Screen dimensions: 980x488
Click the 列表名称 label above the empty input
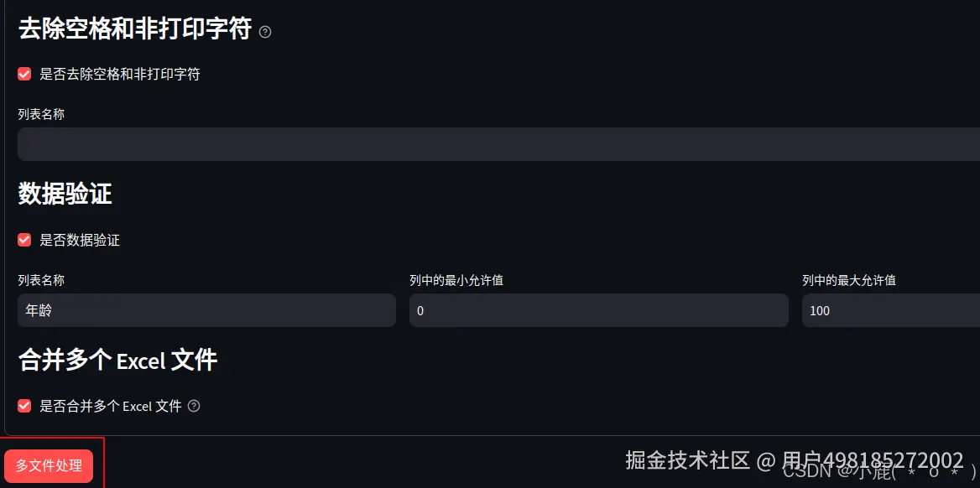[x=40, y=114]
